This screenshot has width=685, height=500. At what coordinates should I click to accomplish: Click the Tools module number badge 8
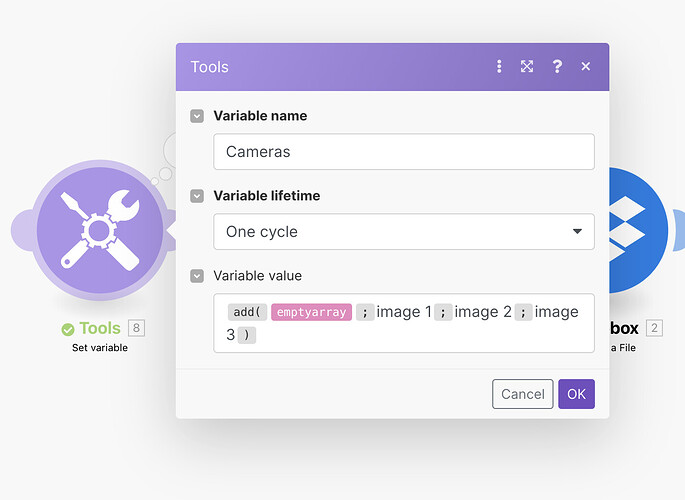(x=137, y=328)
